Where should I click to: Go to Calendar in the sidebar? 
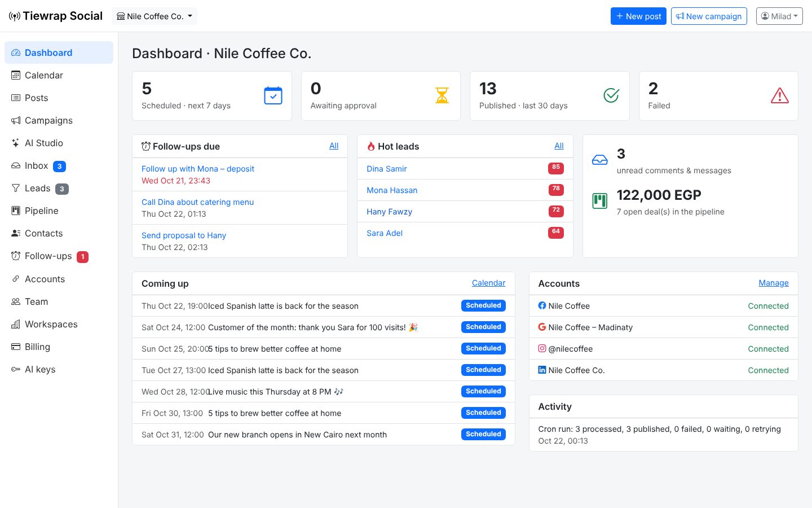click(x=59, y=75)
